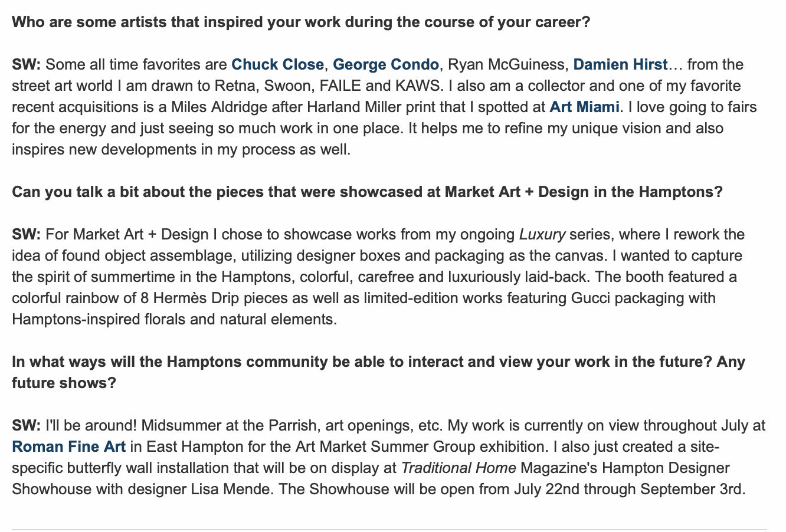Screen dimensions: 786x532
Task: Click the George Condo link
Action: pyautogui.click(x=386, y=64)
